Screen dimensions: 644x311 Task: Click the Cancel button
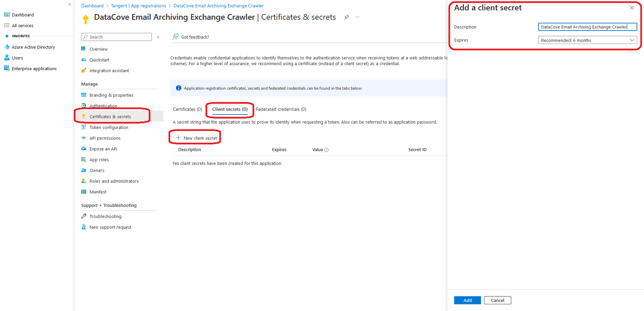tap(497, 300)
